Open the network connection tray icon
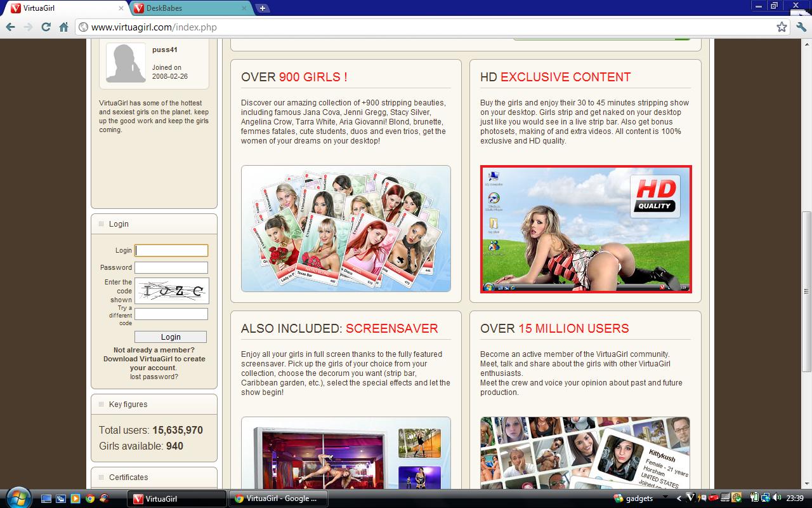The height and width of the screenshot is (508, 812). 766,498
